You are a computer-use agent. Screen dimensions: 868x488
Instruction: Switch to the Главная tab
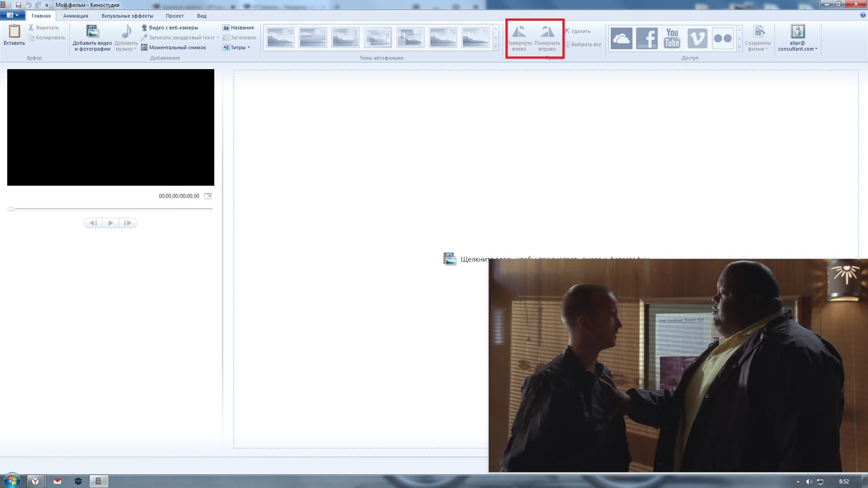41,16
